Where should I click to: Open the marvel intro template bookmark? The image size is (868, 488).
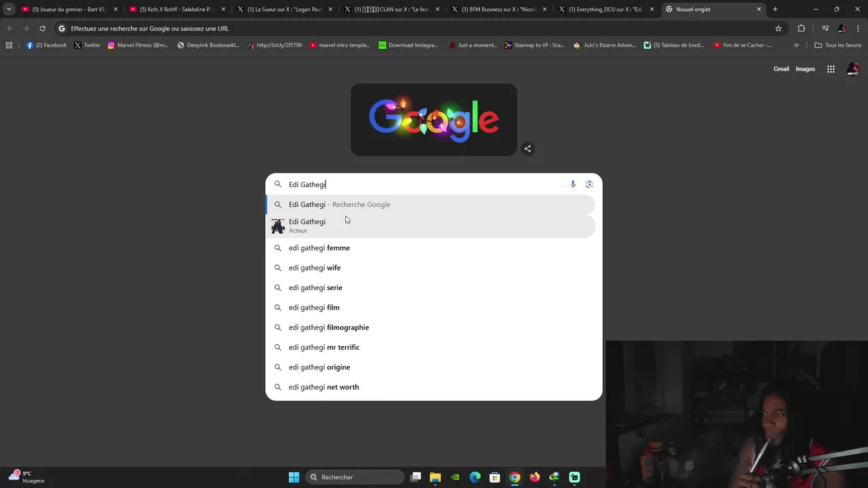pyautogui.click(x=340, y=45)
